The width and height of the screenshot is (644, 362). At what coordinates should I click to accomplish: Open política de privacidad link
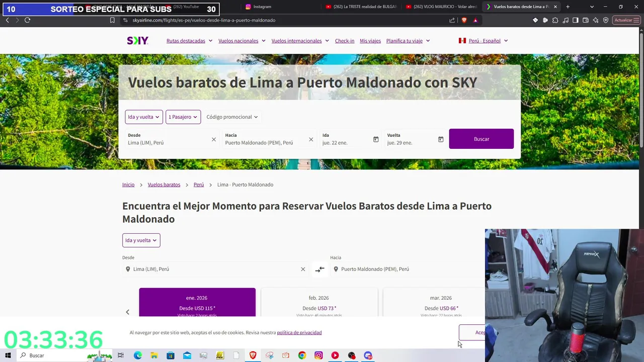pos(299,332)
